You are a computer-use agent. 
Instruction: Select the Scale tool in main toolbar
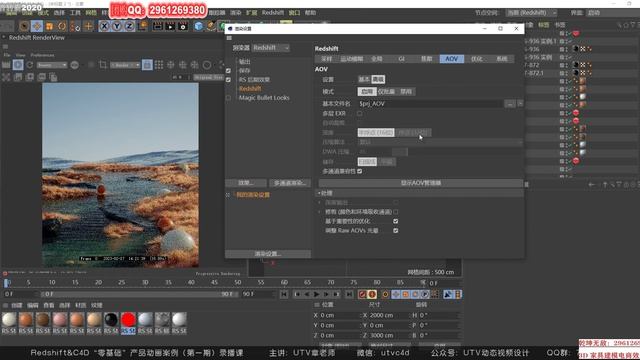[49, 27]
